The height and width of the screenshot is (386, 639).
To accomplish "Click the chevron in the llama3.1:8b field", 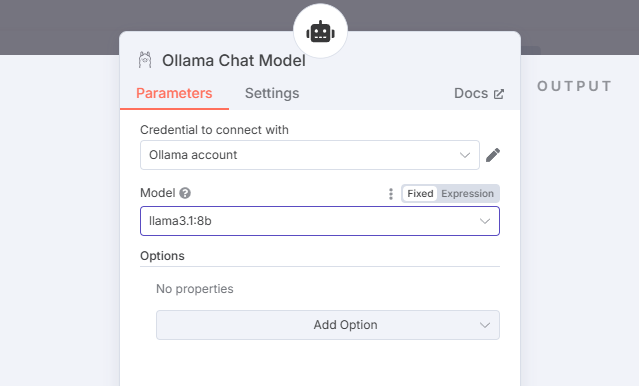I will pos(485,221).
